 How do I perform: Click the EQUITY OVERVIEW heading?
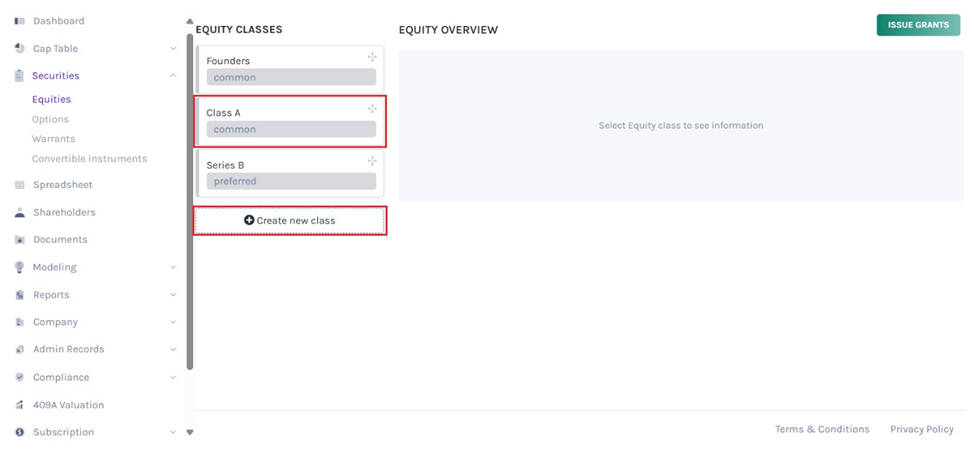448,30
